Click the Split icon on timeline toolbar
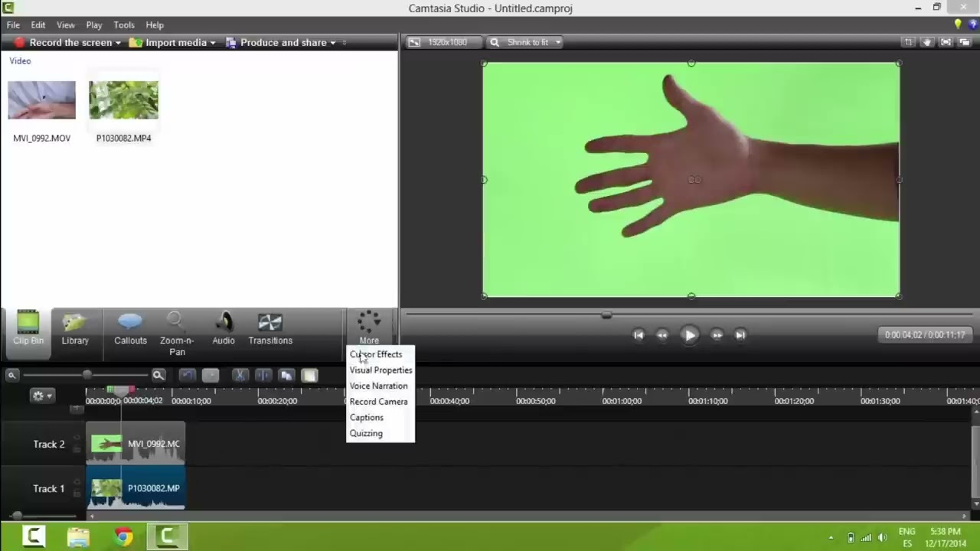 pyautogui.click(x=263, y=375)
